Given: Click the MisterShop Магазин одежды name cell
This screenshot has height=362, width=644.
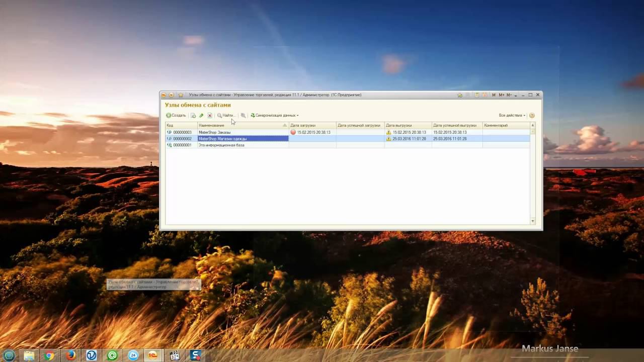Looking at the screenshot, I should click(x=243, y=139).
